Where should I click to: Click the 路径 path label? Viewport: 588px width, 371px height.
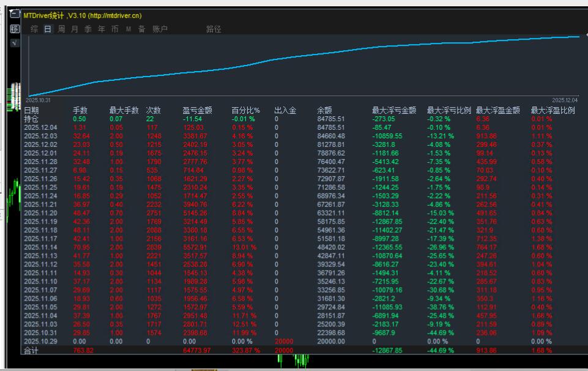(x=214, y=29)
